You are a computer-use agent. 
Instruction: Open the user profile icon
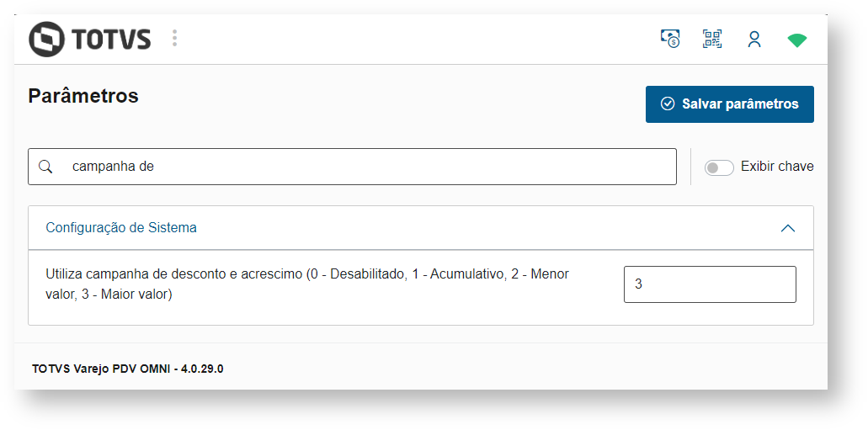pyautogui.click(x=754, y=40)
